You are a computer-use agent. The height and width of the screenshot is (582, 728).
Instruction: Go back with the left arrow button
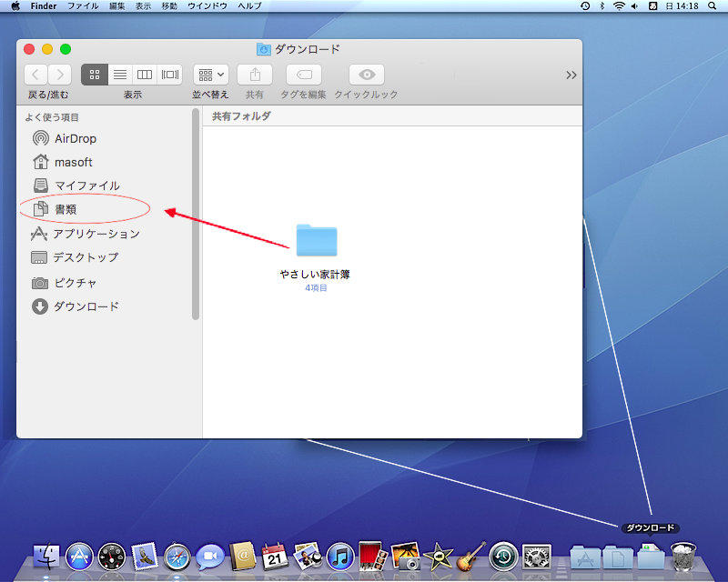(35, 75)
